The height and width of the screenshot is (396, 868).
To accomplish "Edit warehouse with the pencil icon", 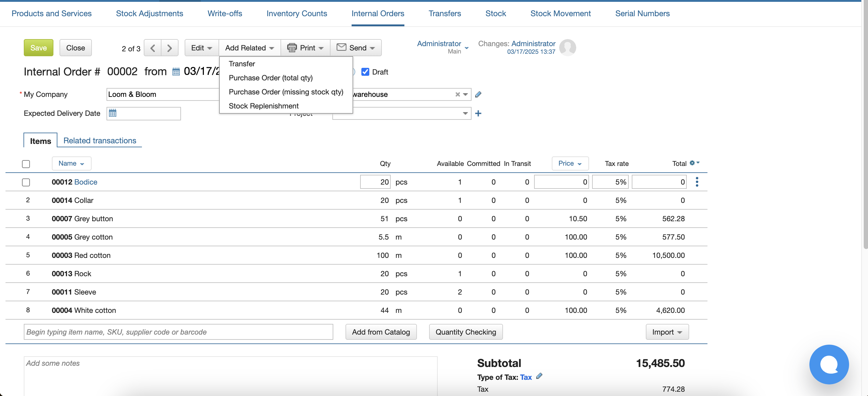I will click(x=478, y=94).
